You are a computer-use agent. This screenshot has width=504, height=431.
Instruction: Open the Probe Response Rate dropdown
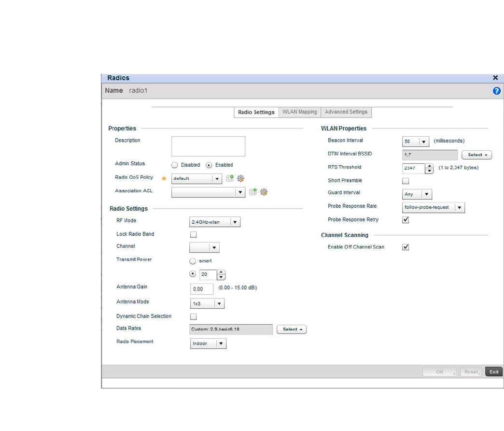(434, 207)
